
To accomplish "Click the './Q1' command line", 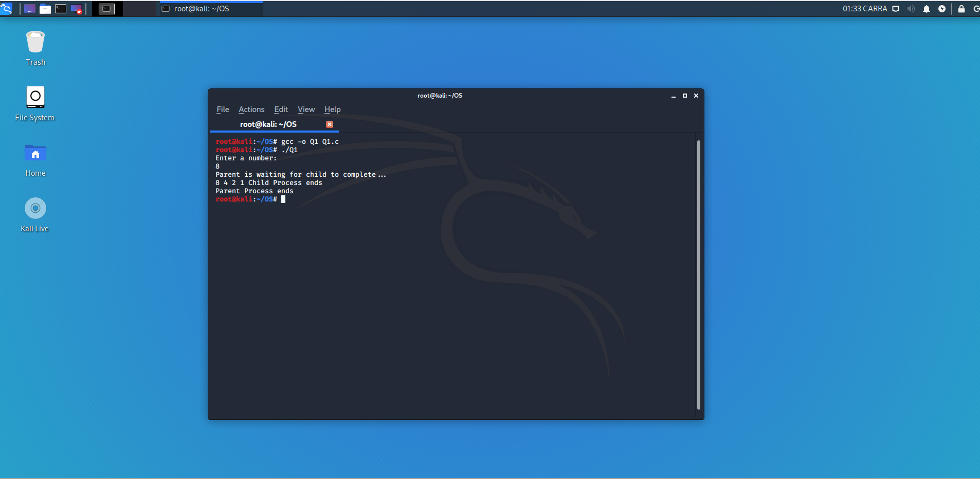I will coord(257,150).
